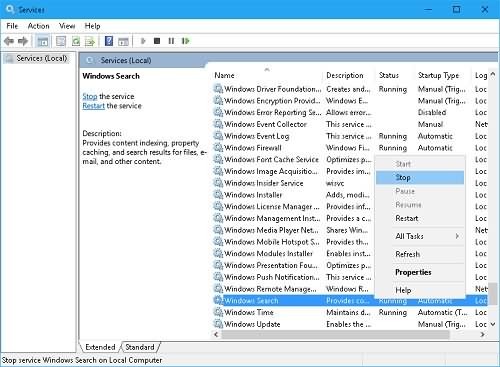
Task: Click the Services title bar icon
Action: pos(10,9)
